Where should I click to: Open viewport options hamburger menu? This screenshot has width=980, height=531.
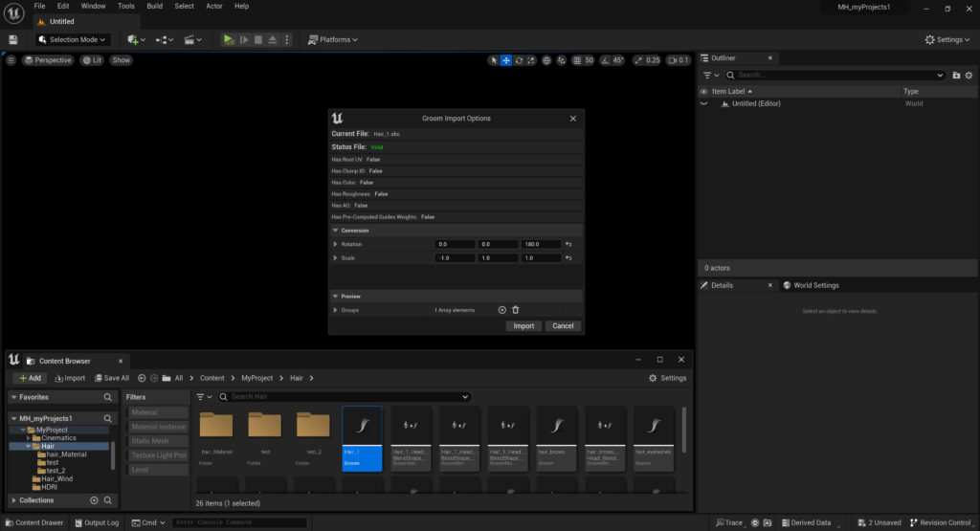point(11,60)
